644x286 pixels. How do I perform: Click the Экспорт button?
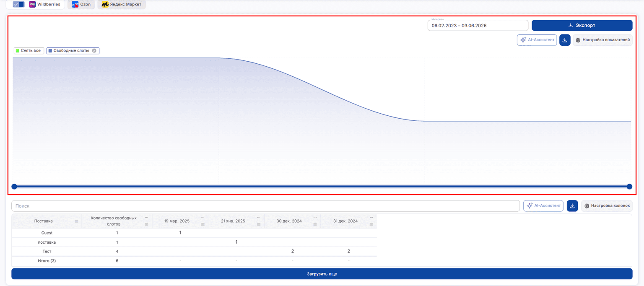tap(582, 25)
